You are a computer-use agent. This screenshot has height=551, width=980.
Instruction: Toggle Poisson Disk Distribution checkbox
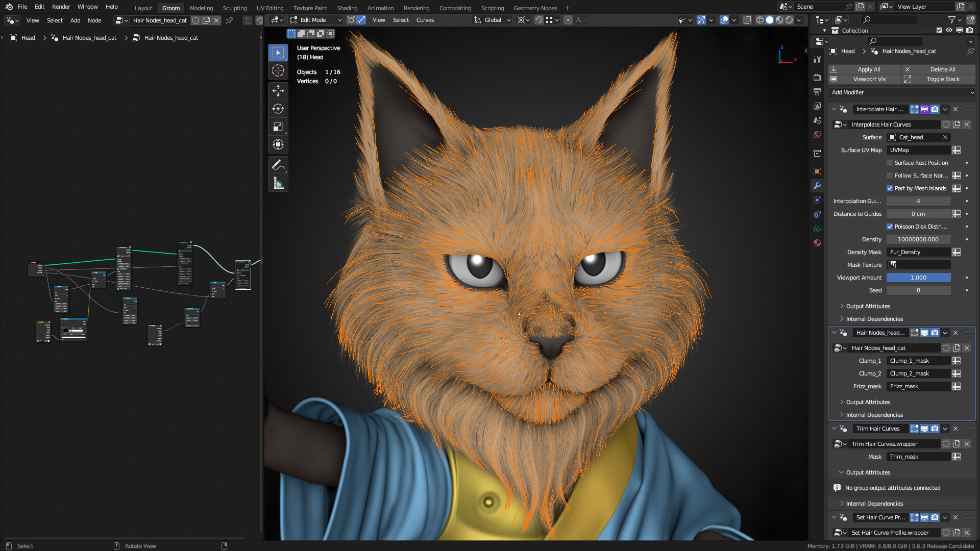[x=890, y=226]
